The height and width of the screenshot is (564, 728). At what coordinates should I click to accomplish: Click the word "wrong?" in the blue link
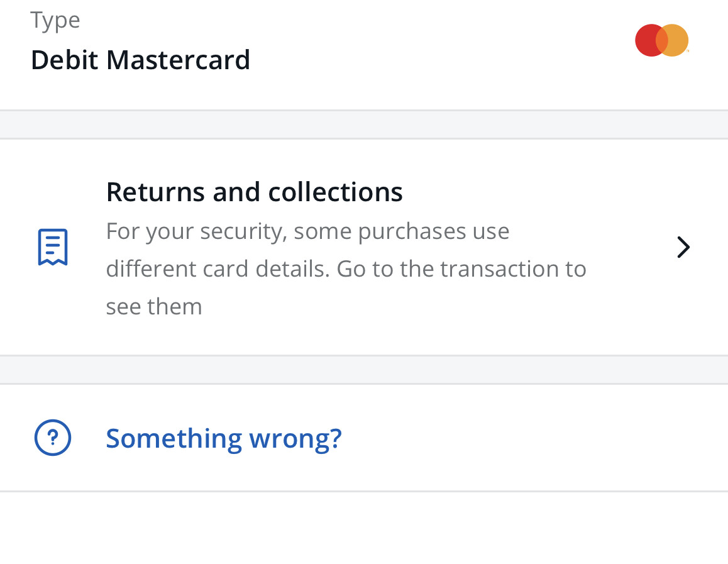[295, 438]
